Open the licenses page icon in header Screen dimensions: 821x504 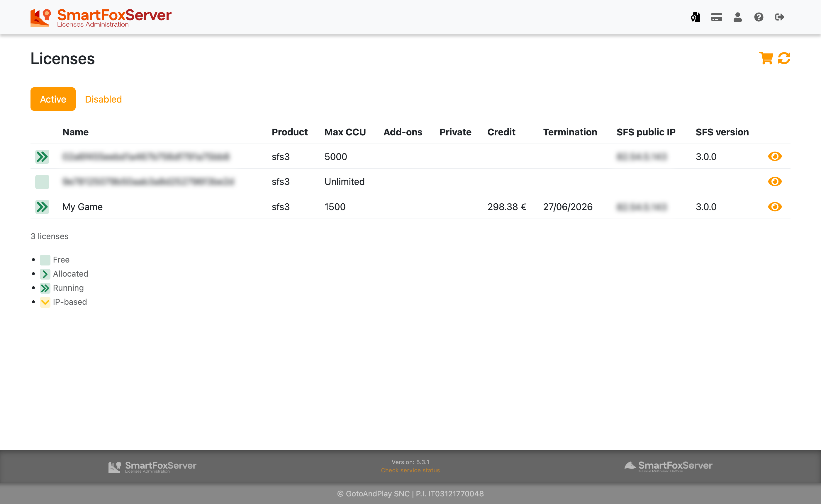click(695, 17)
